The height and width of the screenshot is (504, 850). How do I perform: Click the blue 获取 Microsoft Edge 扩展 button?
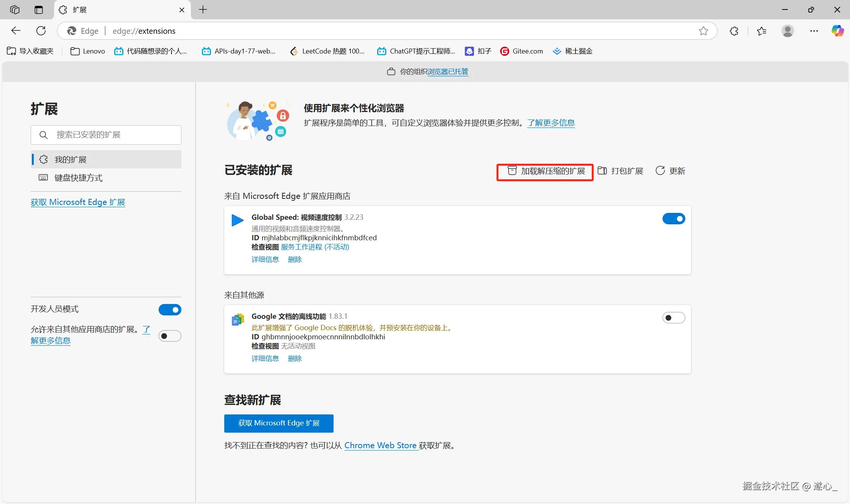pyautogui.click(x=279, y=423)
